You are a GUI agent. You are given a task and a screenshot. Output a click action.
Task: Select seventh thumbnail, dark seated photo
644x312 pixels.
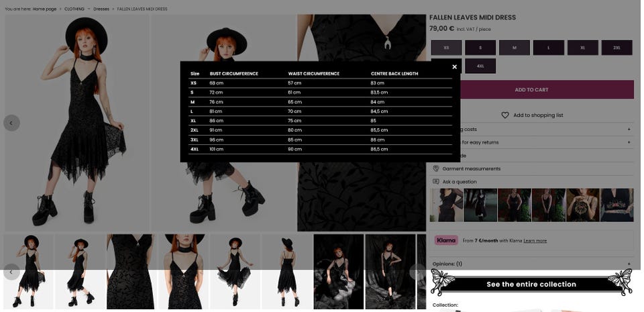click(x=338, y=271)
